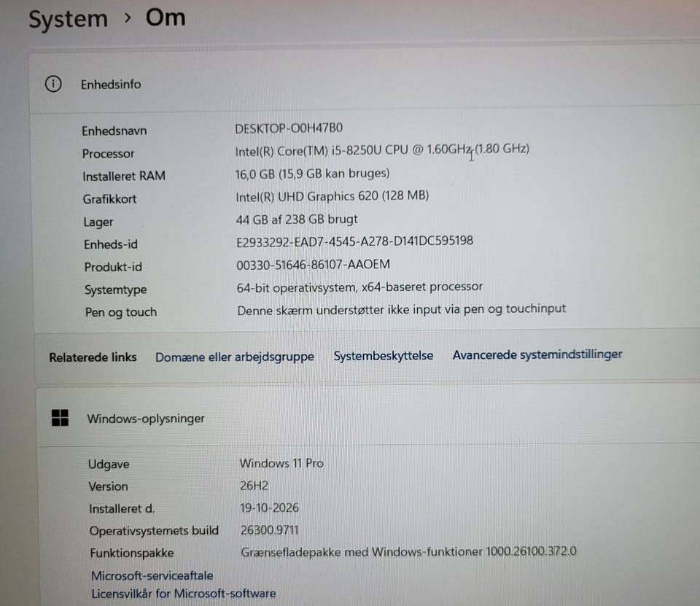Click the Om page title
Image resolution: width=700 pixels, height=606 pixels.
166,18
